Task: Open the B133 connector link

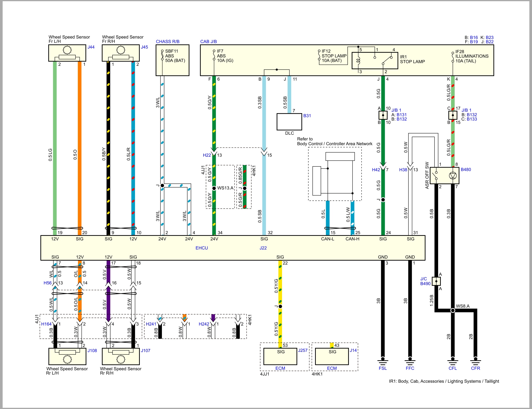Action: (x=472, y=119)
